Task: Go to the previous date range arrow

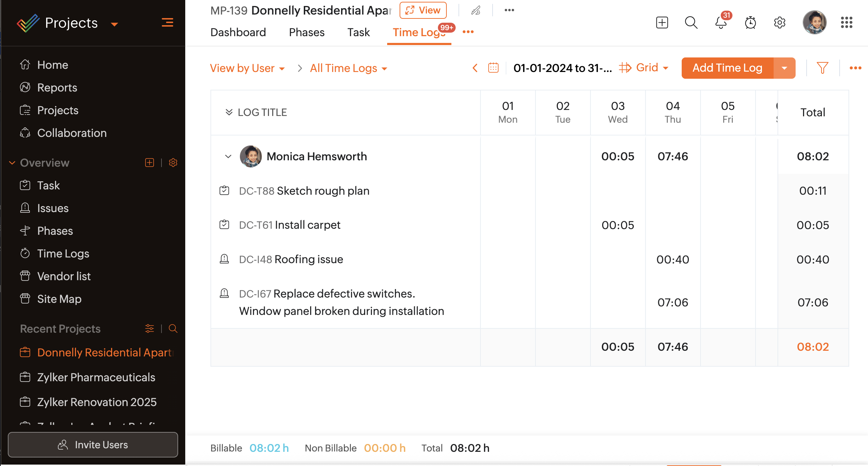Action: pos(475,68)
